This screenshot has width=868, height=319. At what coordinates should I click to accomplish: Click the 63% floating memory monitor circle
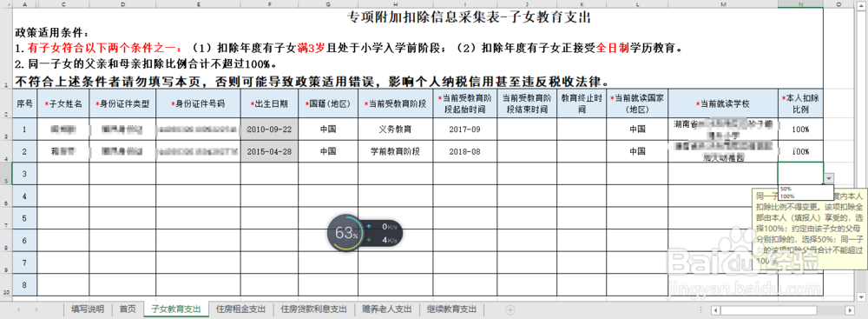[347, 233]
